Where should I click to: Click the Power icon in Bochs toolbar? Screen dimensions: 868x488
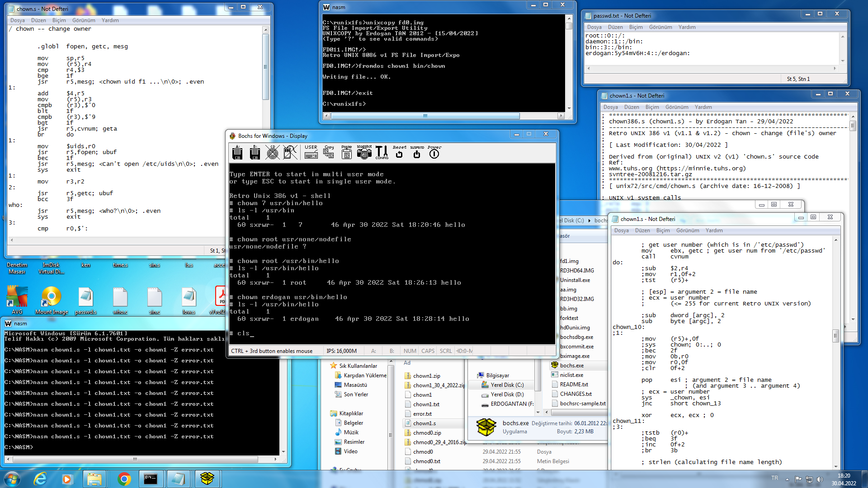click(434, 152)
